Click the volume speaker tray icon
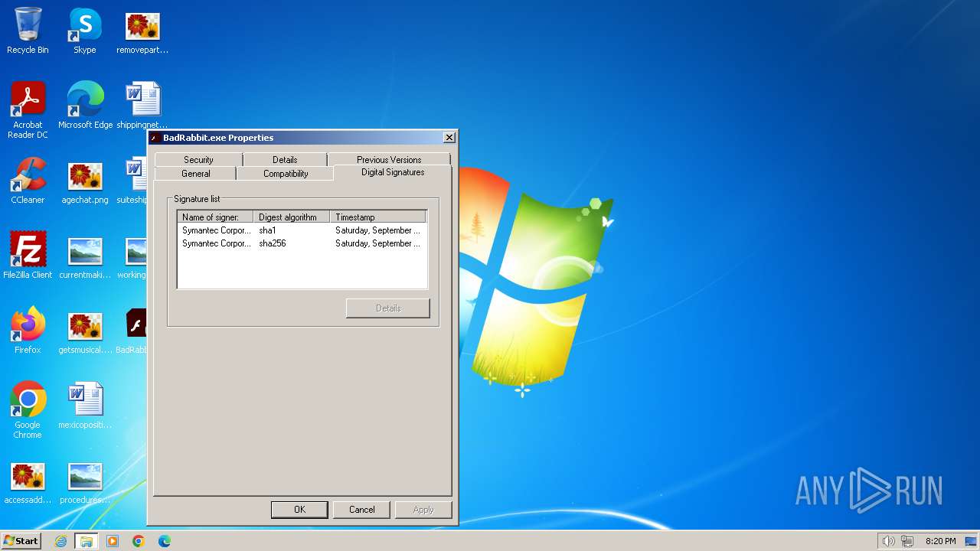The width and height of the screenshot is (980, 551). point(888,541)
